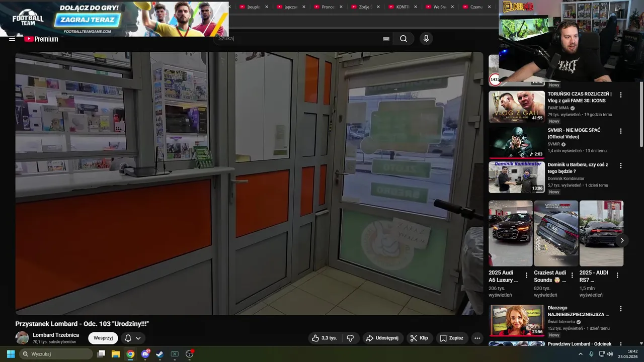
Task: Open the Dominik u Barbera video thumbnail
Action: click(517, 177)
